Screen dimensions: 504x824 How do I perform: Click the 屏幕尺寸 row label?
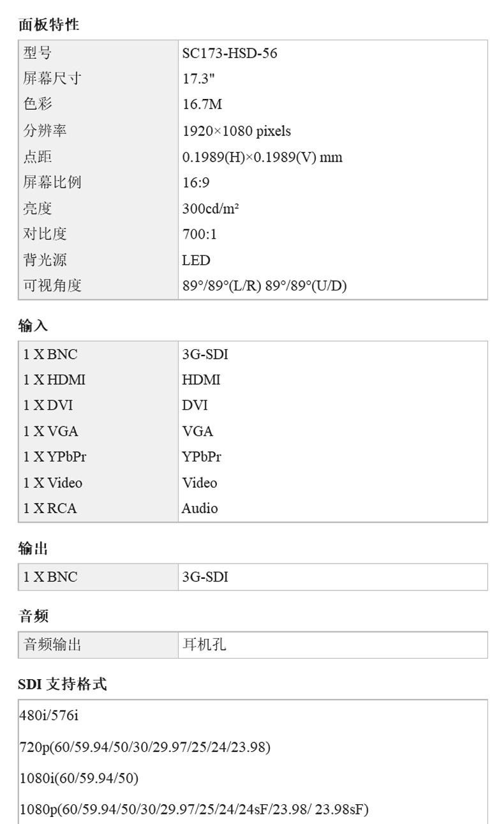click(x=52, y=79)
